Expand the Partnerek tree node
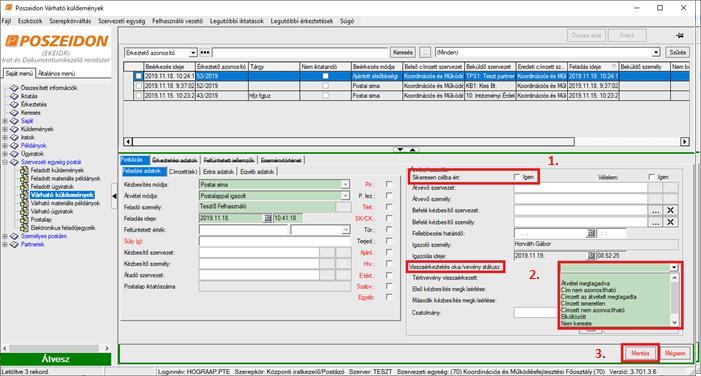The image size is (701, 376). [5, 245]
